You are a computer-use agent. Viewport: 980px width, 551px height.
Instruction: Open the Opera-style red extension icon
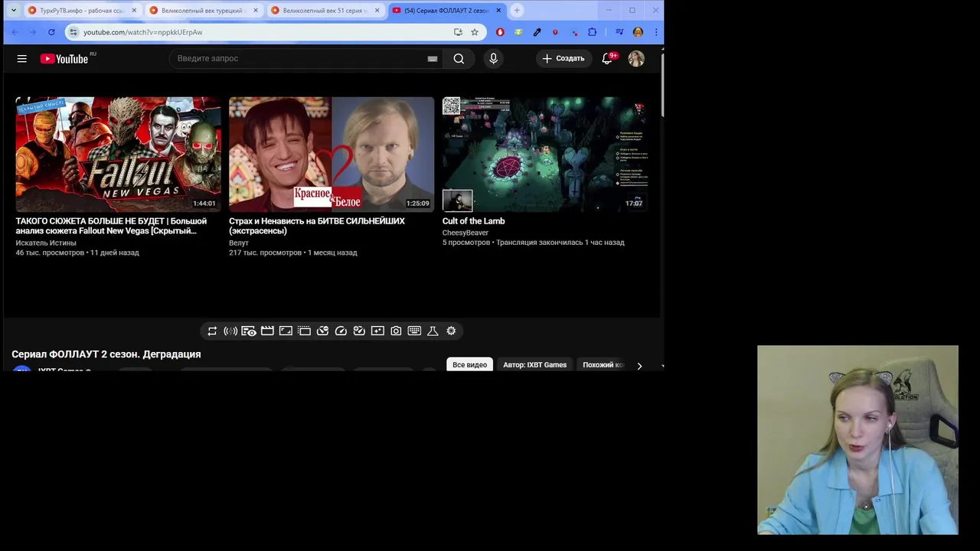pyautogui.click(x=500, y=32)
